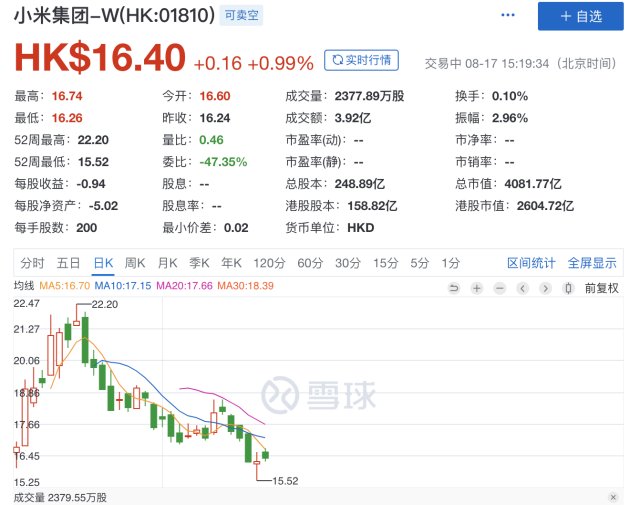Switch to the 分时 chart tab
The height and width of the screenshot is (505, 640).
click(32, 263)
